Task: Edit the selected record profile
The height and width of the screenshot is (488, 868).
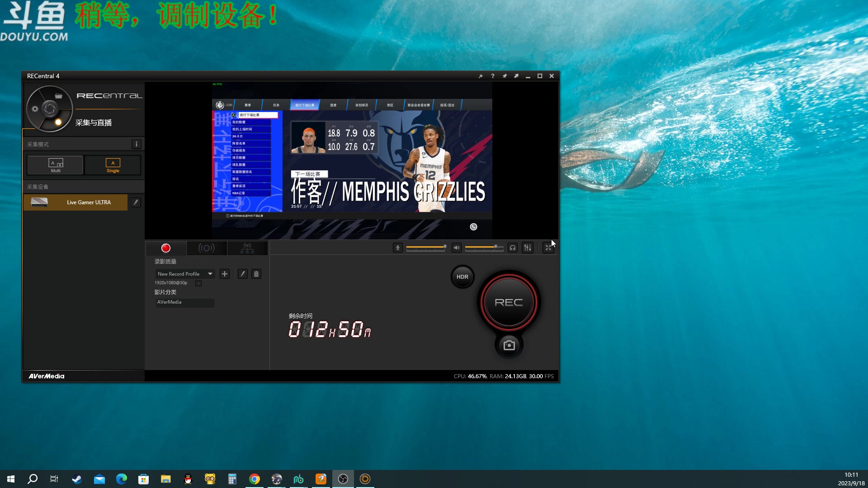Action: pyautogui.click(x=243, y=274)
